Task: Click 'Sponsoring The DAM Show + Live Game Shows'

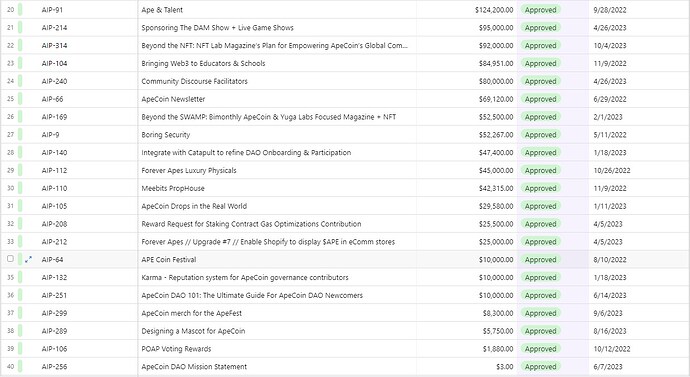Action: click(x=217, y=28)
